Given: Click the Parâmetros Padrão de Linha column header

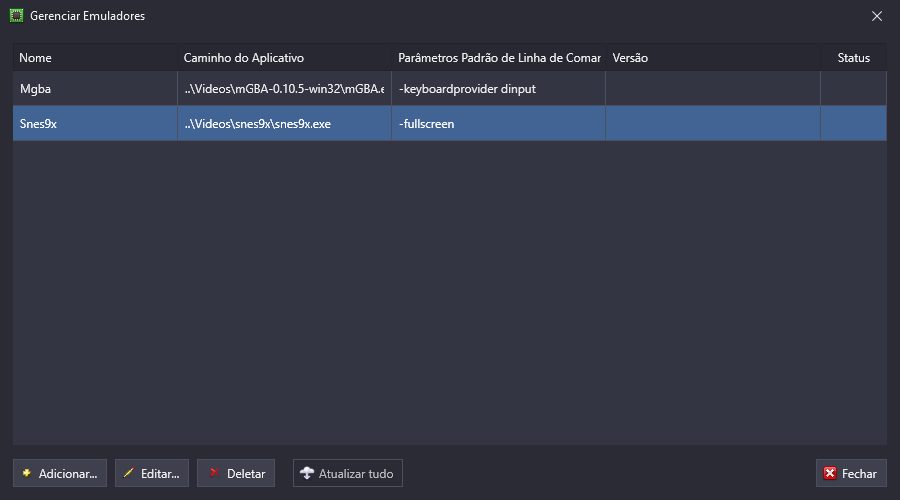Looking at the screenshot, I should [x=498, y=58].
